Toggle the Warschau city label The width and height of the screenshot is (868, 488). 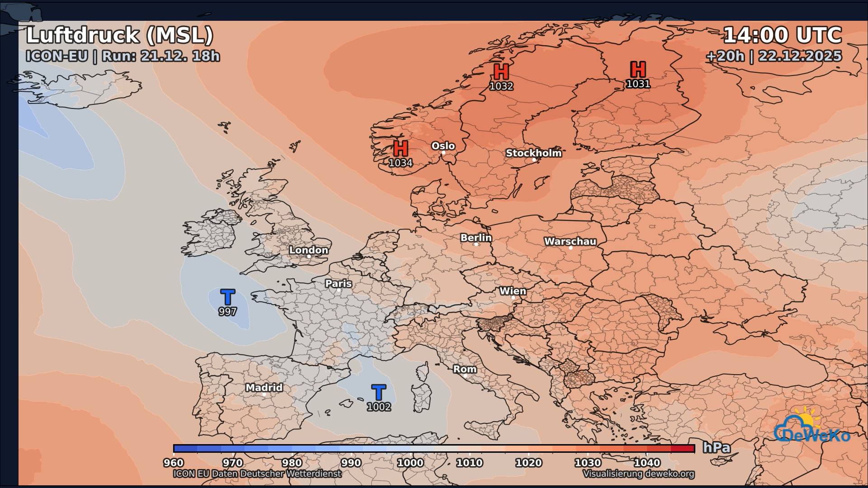point(571,241)
